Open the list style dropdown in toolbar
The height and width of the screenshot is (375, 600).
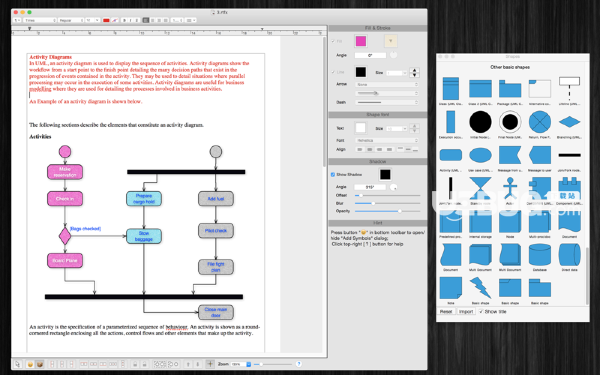pyautogui.click(x=191, y=20)
